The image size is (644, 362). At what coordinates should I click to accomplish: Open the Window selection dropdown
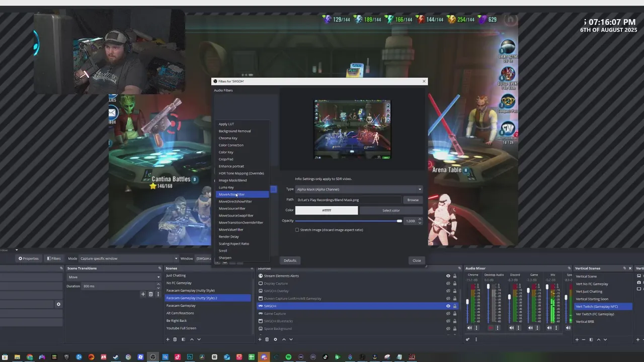203,258
